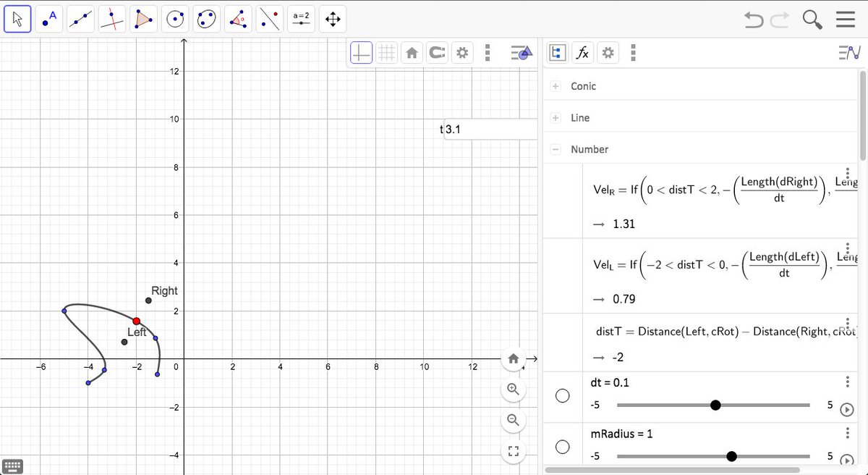Select the Ellipse conic tool

[206, 20]
